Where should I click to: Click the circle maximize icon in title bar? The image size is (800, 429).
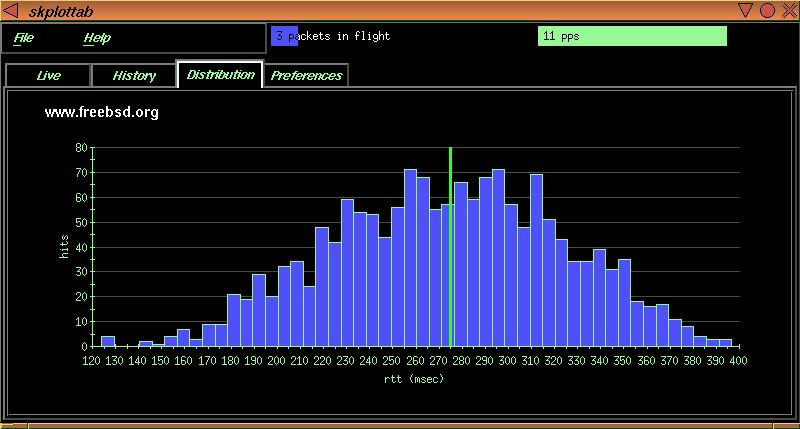(767, 10)
